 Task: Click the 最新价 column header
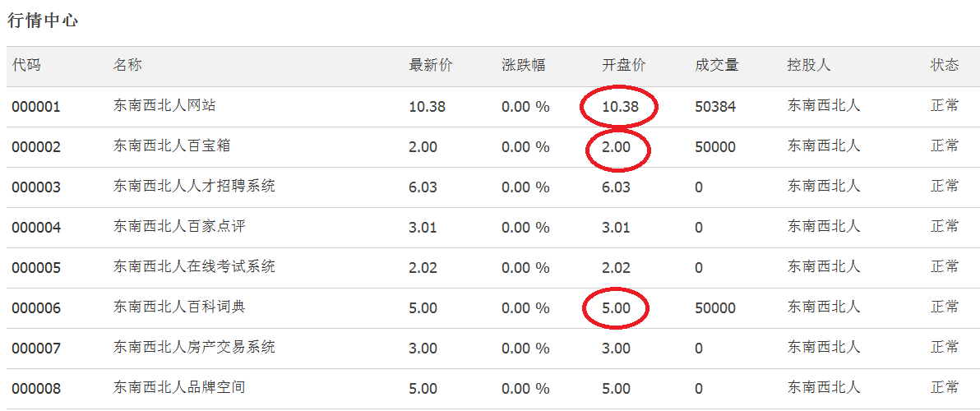click(x=431, y=65)
